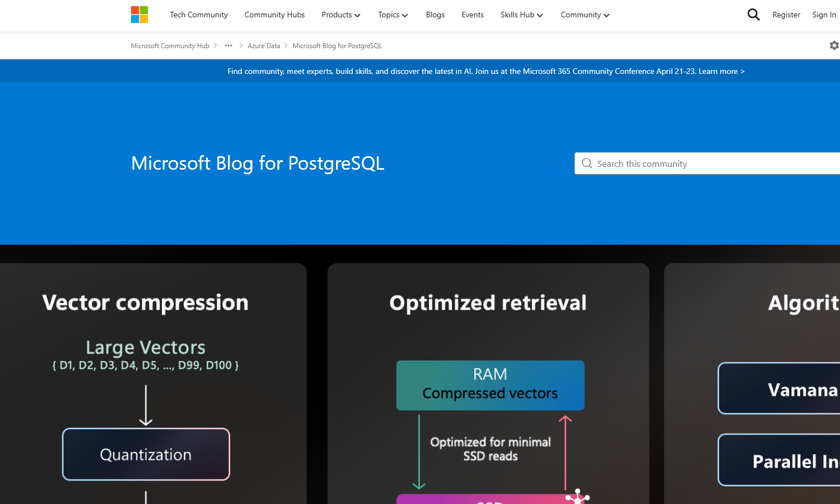Open Community Hubs in navigation
The image size is (840, 504).
[274, 15]
